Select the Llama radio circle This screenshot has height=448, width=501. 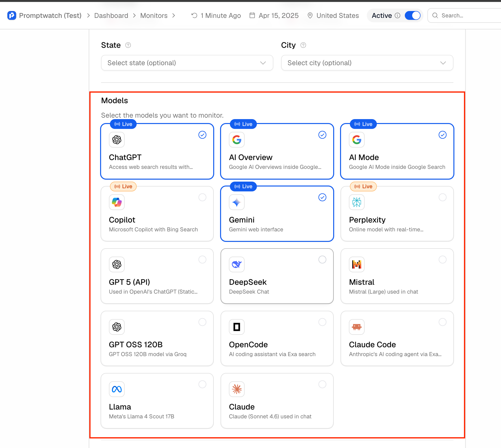click(x=203, y=385)
